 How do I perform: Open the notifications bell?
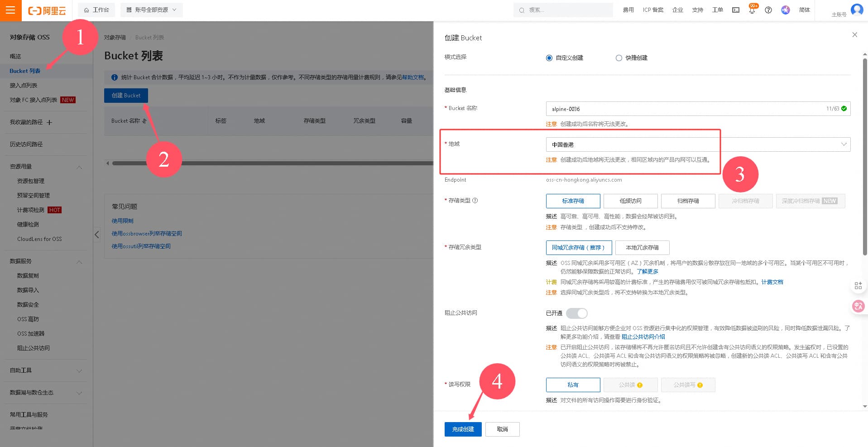(x=752, y=10)
